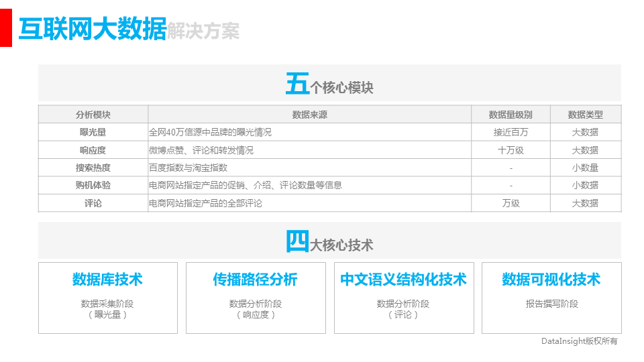Screen dimensions: 644x362
Task: Click the cell 小数量
Action: point(585,168)
